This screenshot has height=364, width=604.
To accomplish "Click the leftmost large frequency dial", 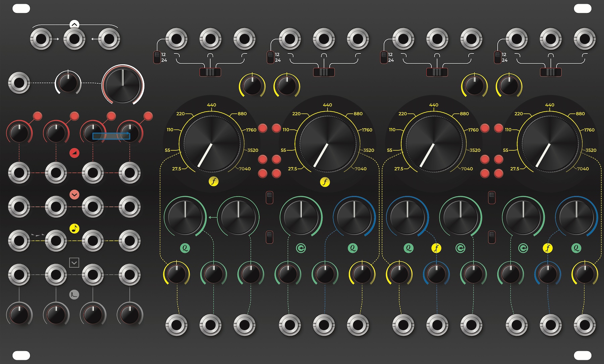I will click(212, 143).
